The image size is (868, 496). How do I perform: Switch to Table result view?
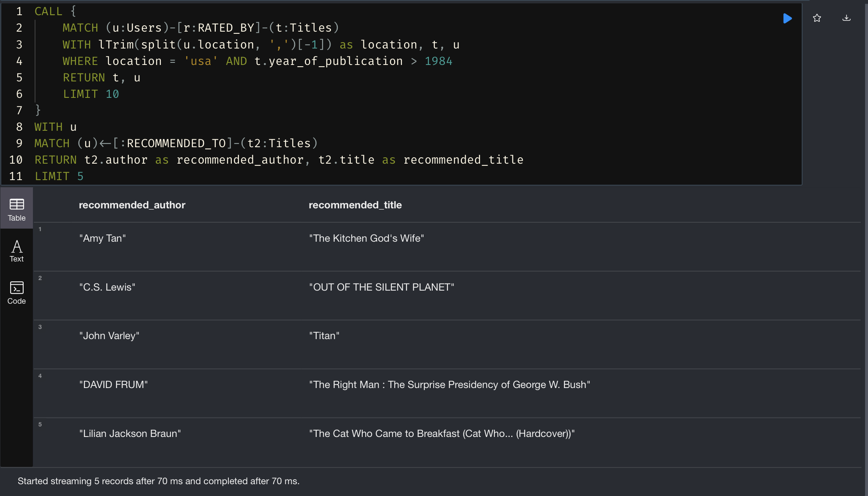tap(16, 209)
